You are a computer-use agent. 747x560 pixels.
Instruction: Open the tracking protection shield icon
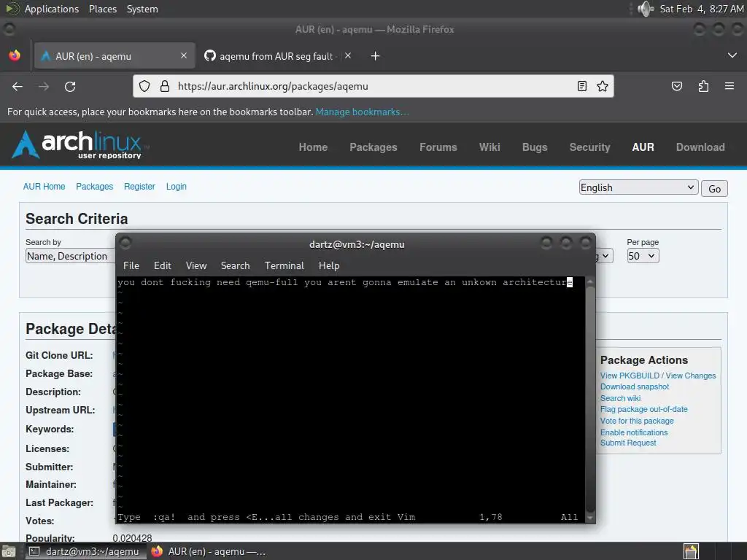[x=144, y=86]
